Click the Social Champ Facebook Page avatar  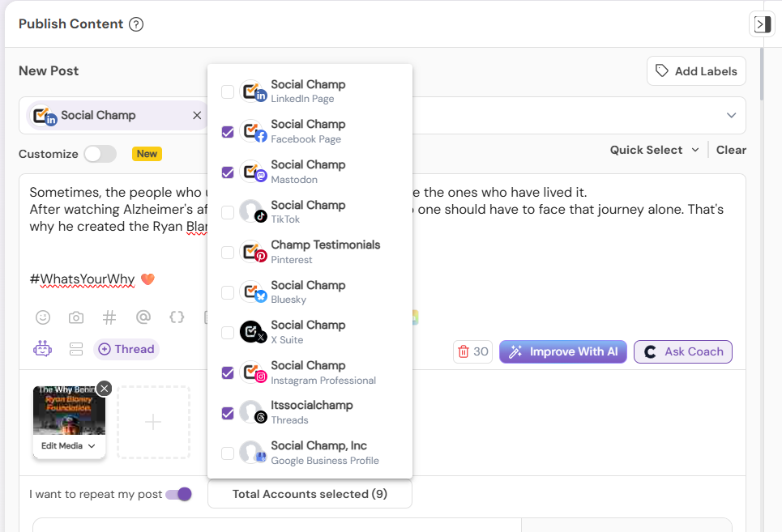tap(253, 131)
